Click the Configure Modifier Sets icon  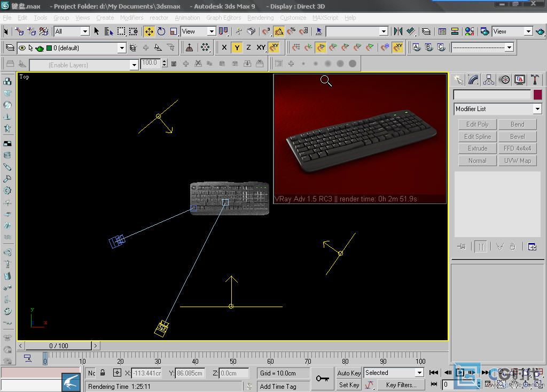tap(532, 247)
